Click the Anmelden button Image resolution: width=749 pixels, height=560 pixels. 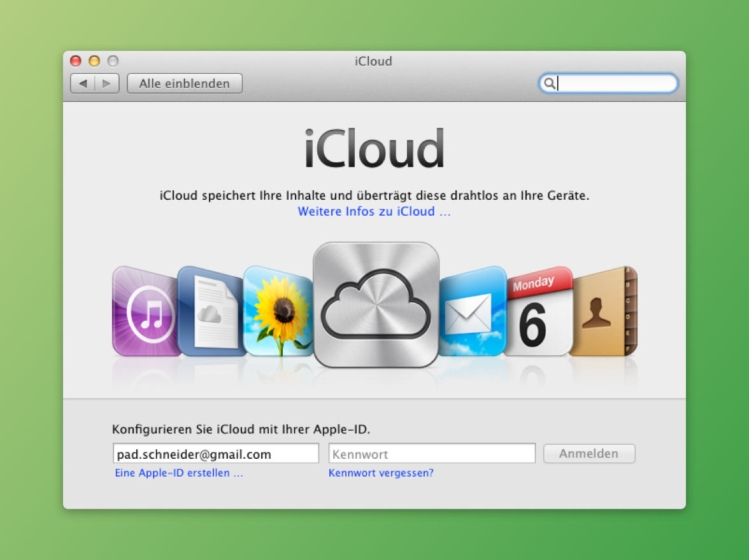[x=588, y=453]
